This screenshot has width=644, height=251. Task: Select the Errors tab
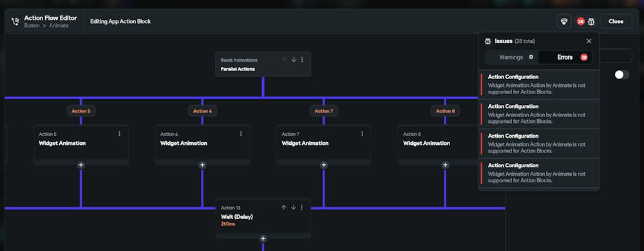pyautogui.click(x=565, y=57)
